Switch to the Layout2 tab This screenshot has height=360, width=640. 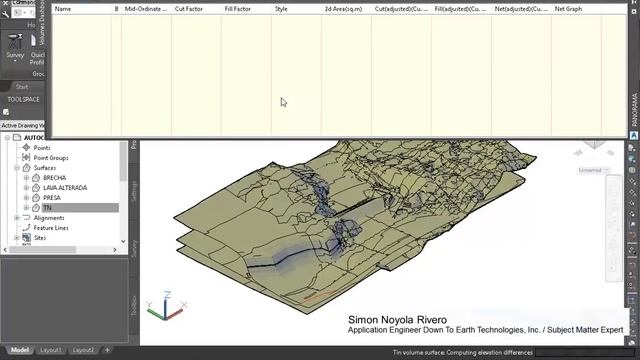[x=83, y=350]
